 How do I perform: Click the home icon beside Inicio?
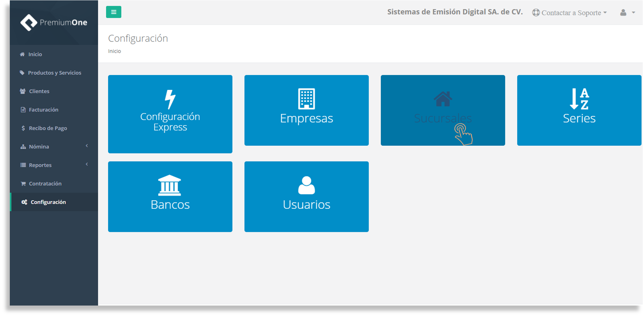coord(22,54)
